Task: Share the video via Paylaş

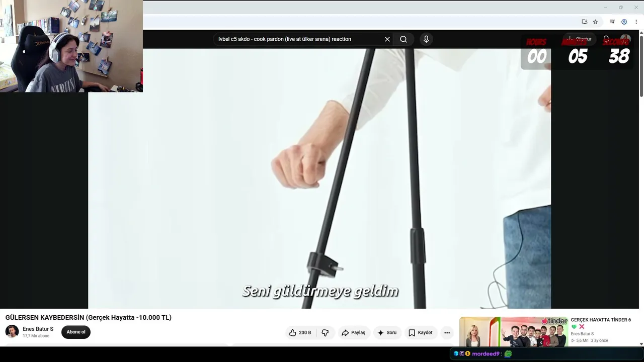Action: tap(353, 333)
